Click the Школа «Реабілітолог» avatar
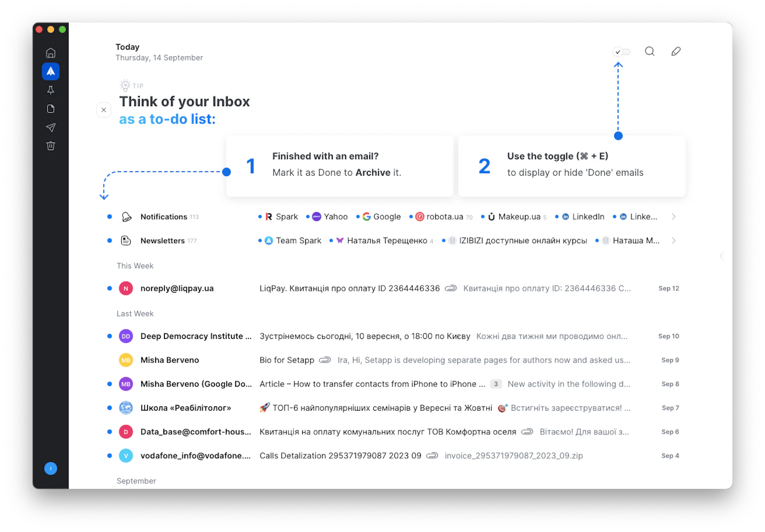The height and width of the screenshot is (532, 765). point(126,408)
